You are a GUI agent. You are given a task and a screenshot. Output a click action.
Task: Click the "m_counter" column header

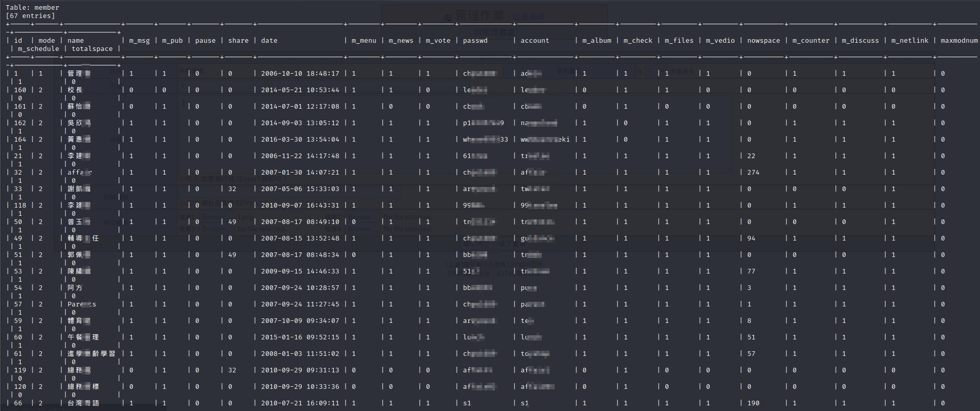point(811,41)
